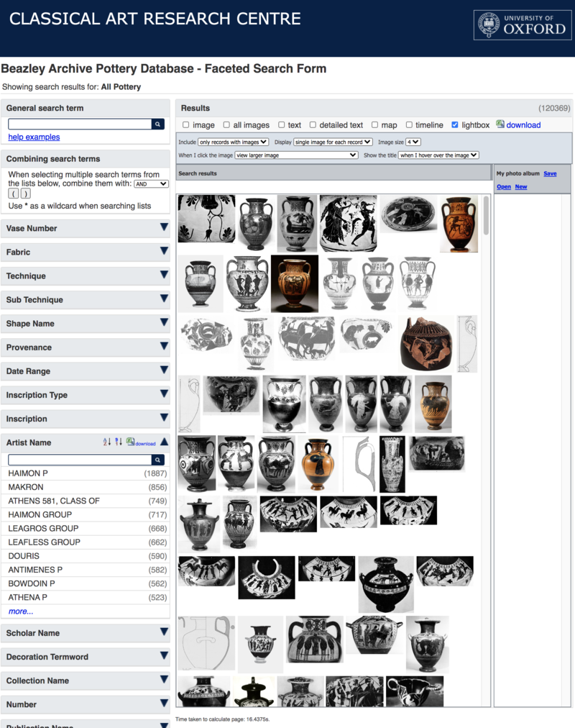Expand the Inscription facet
This screenshot has width=575, height=728.
[164, 417]
